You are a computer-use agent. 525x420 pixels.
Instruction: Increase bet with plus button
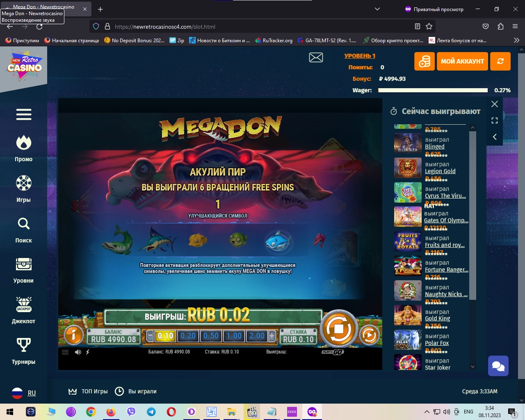coord(272,336)
